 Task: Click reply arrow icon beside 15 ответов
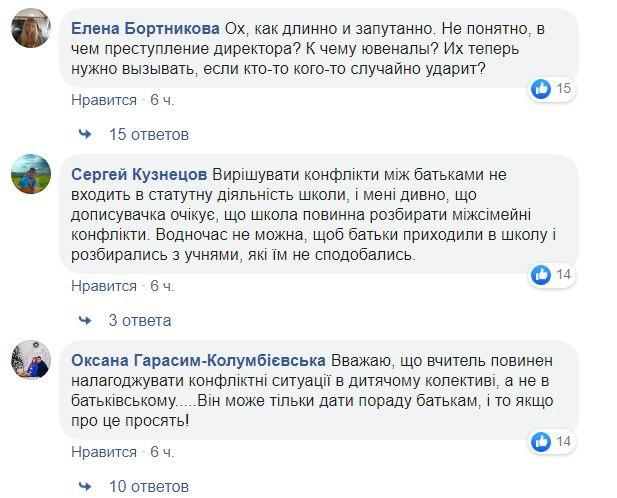(86, 134)
